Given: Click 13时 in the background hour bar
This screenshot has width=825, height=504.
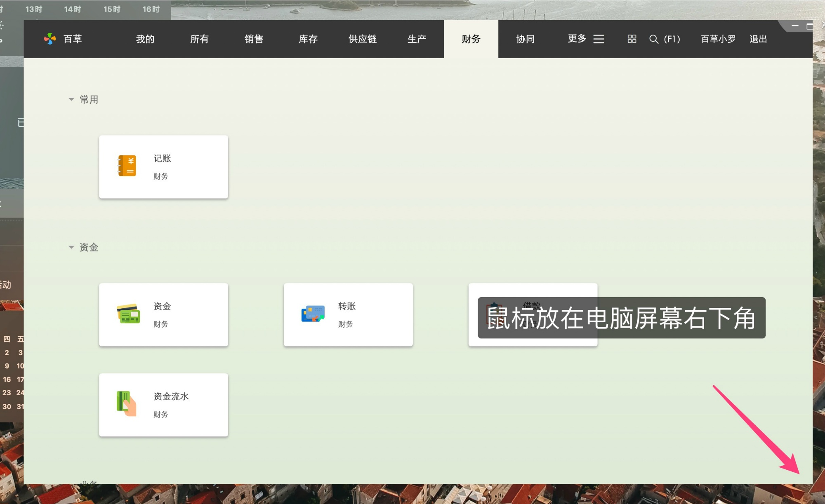Looking at the screenshot, I should pyautogui.click(x=34, y=9).
